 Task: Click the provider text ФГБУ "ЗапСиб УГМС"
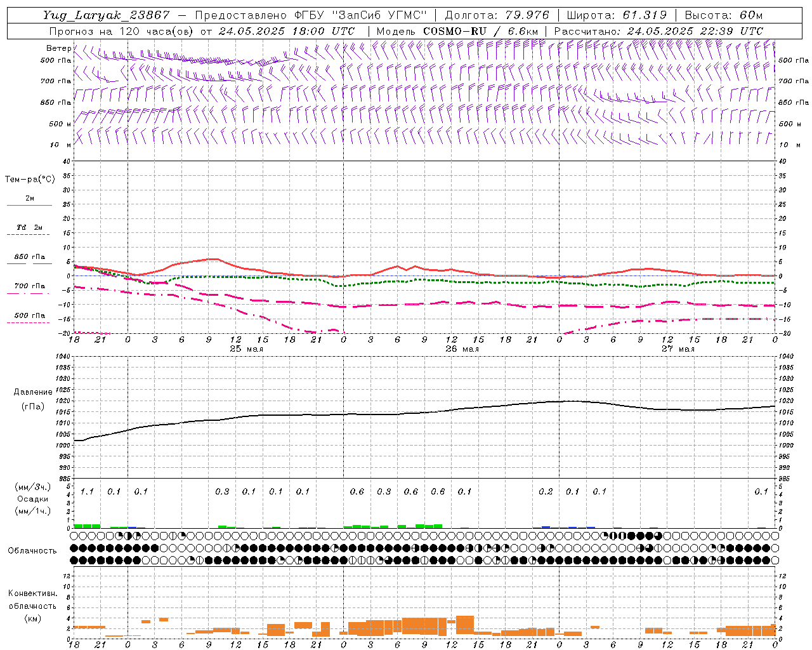[361, 15]
